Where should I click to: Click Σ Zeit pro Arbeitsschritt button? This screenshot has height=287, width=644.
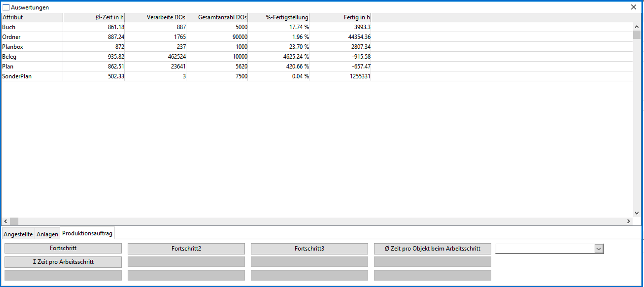[63, 262]
